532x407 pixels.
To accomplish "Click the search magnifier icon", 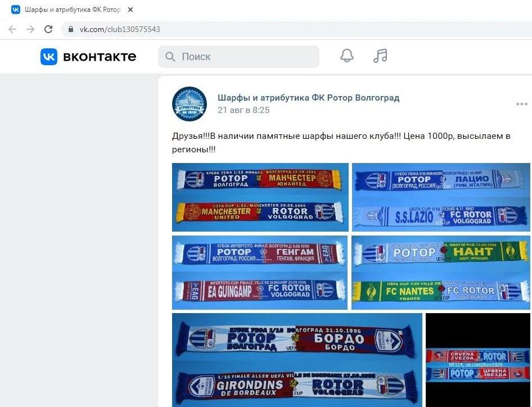I will pos(170,57).
